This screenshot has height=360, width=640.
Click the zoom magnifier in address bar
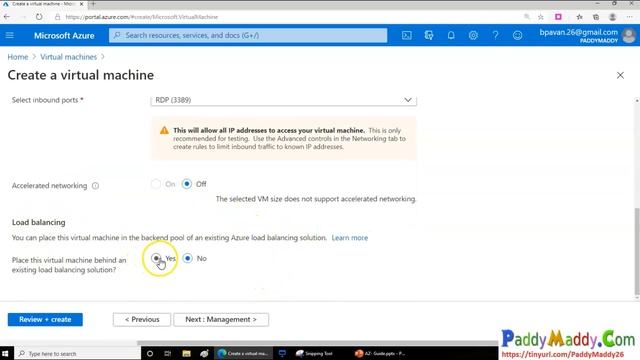point(527,17)
